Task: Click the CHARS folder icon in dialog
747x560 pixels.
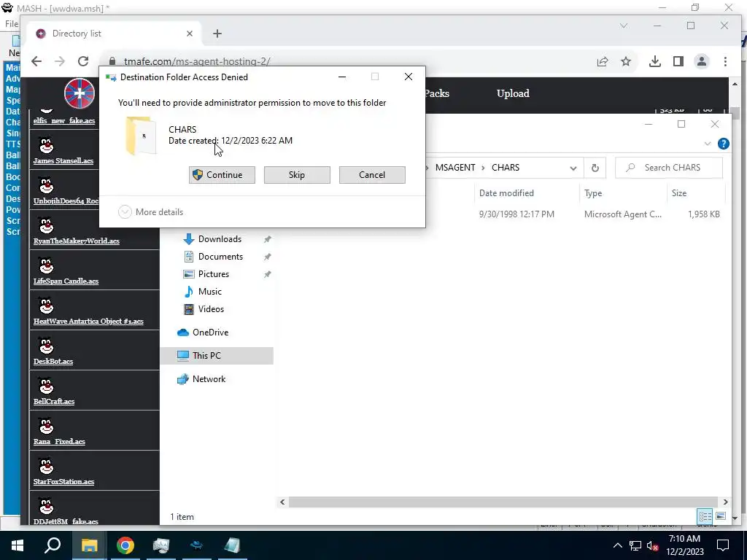Action: pos(141,136)
